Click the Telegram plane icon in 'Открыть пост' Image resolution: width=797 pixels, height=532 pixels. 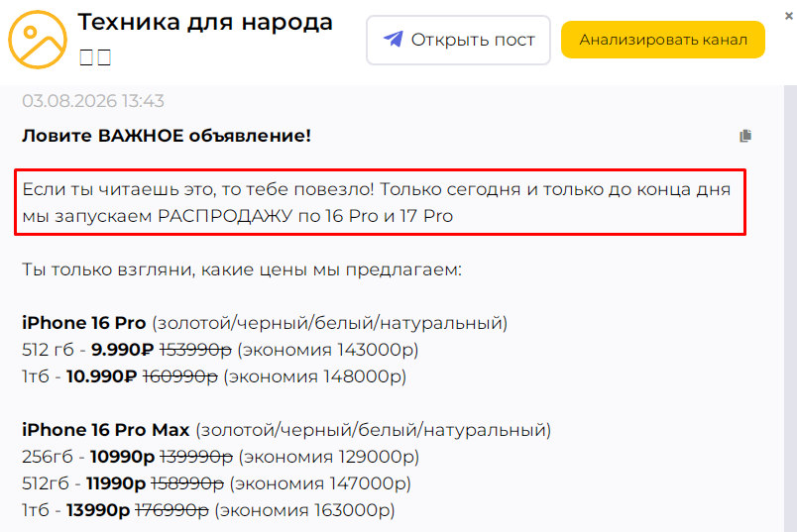[393, 39]
